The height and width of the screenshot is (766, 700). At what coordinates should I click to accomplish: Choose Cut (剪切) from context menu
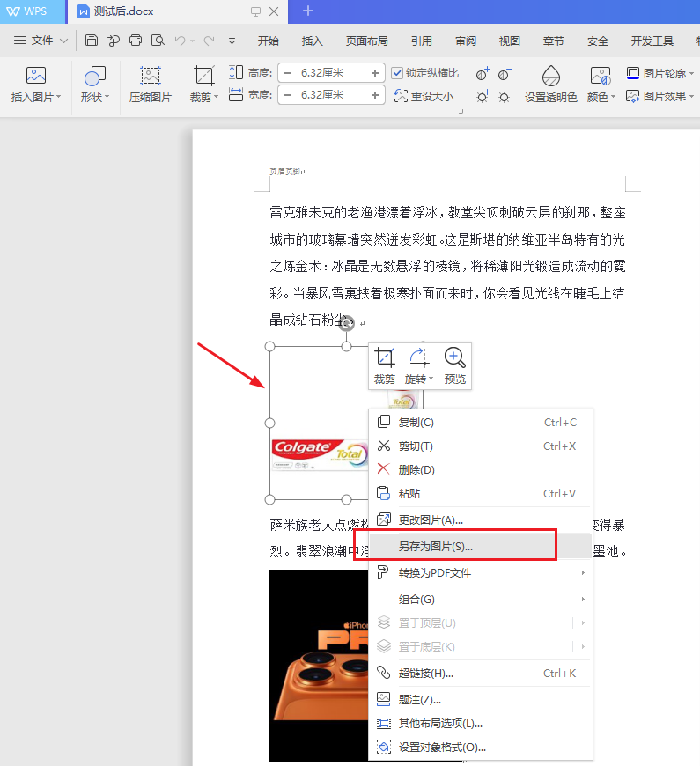(x=480, y=446)
